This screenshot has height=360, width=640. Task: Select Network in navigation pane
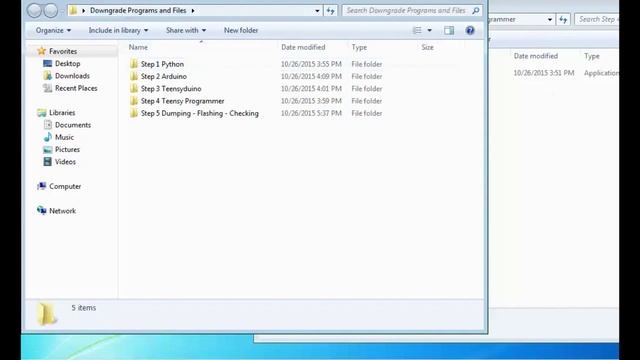pos(62,211)
